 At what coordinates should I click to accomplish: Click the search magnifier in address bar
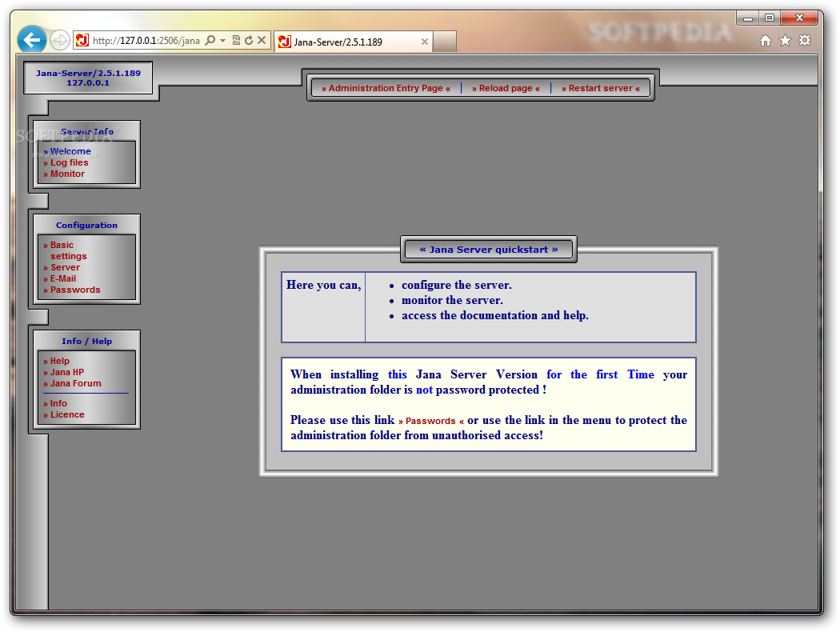coord(210,40)
